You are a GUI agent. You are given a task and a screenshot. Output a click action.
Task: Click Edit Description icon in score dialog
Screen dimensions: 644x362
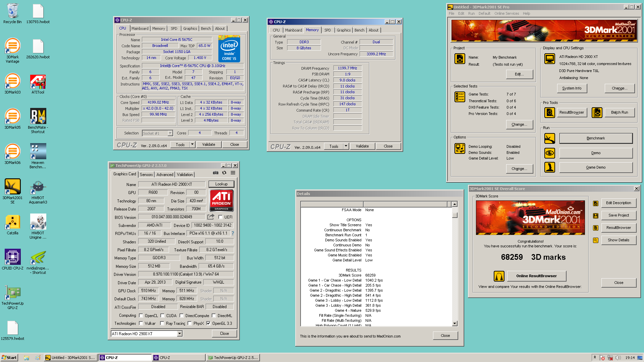(596, 203)
